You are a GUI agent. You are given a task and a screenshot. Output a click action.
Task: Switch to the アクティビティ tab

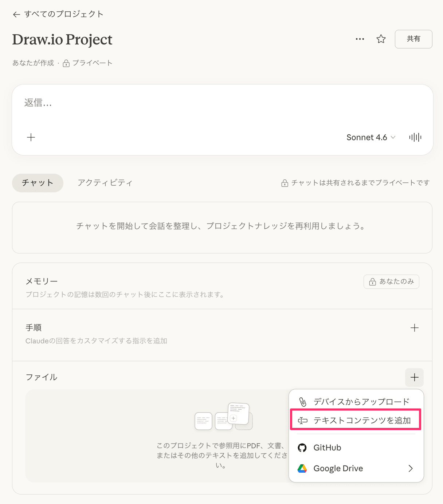coord(105,183)
